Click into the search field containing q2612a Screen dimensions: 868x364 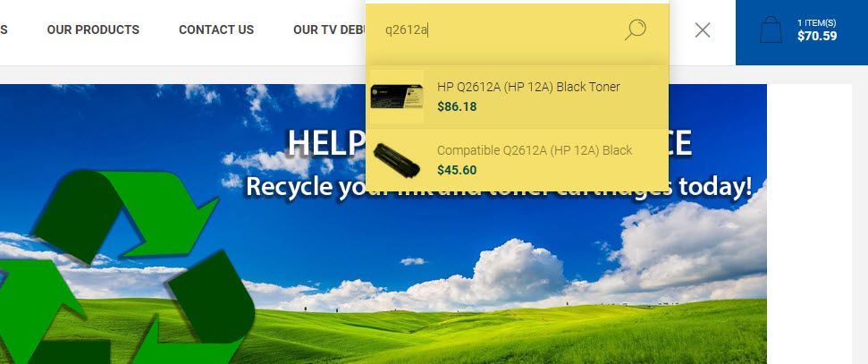pyautogui.click(x=498, y=30)
